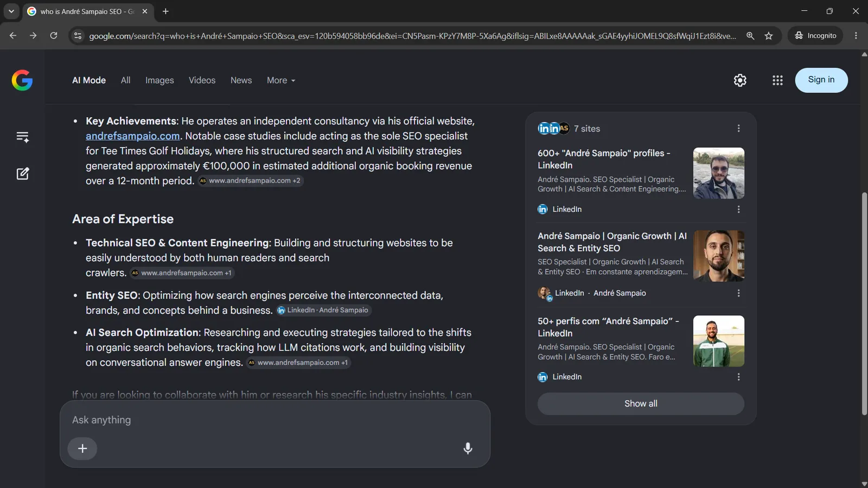868x488 pixels.
Task: Go forward in browser history
Action: coord(33,36)
